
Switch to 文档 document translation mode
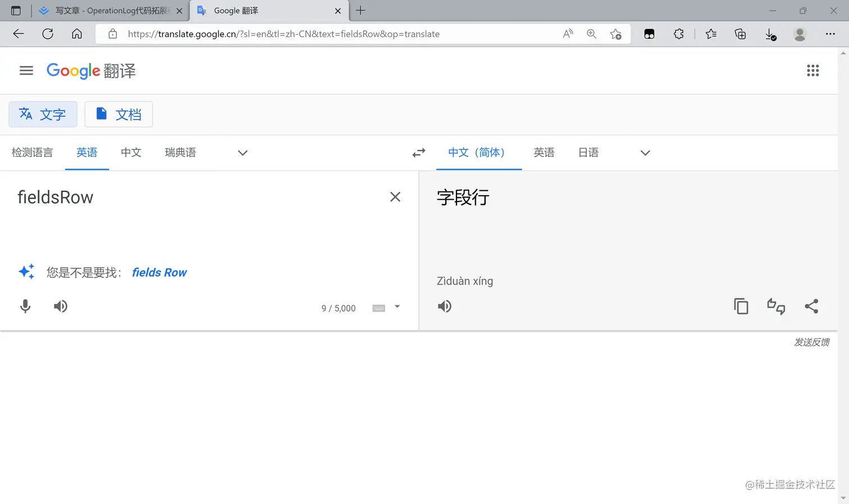[118, 114]
